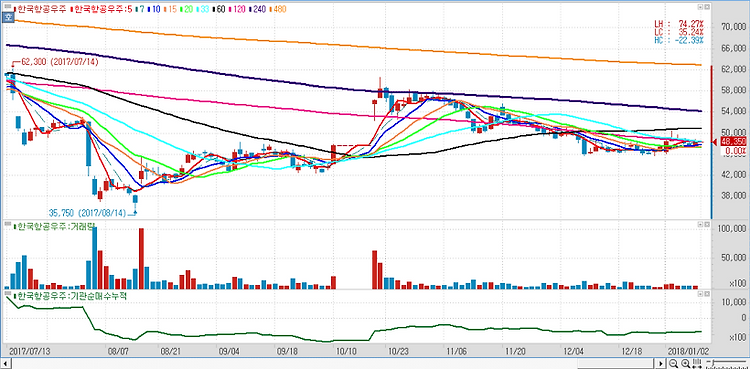Select the orange 15-day average legend
Viewport: 750px width, 369px height.
tap(171, 9)
